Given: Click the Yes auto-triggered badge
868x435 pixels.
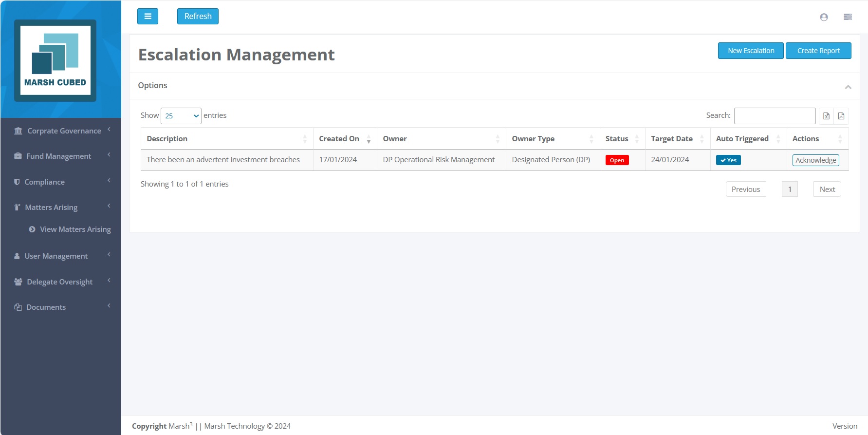Looking at the screenshot, I should click(728, 160).
